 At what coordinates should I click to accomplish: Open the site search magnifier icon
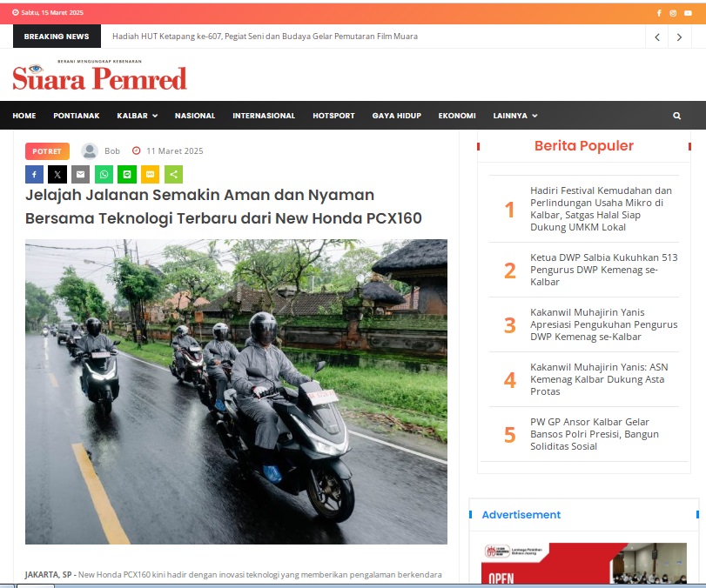tap(676, 116)
